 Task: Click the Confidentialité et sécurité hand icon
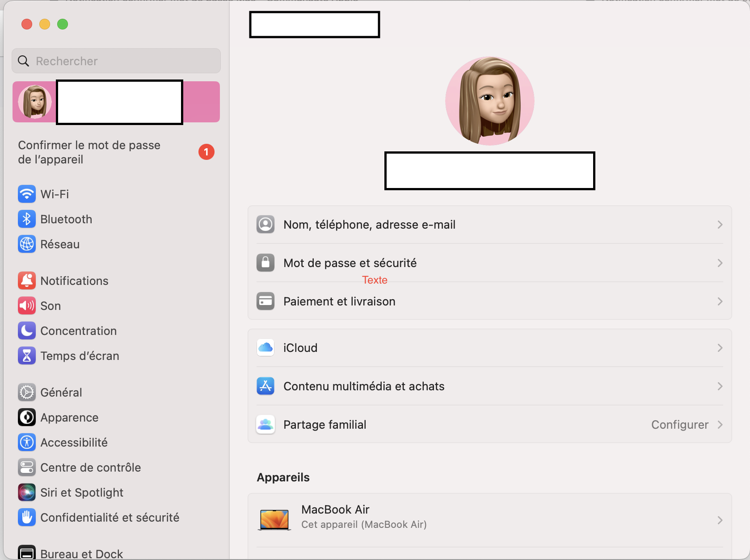click(27, 517)
